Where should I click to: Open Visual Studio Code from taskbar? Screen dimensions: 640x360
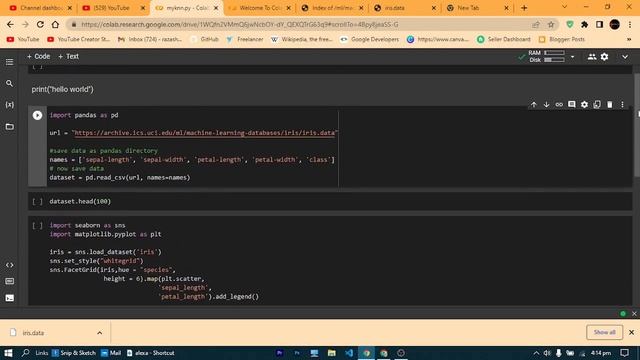[x=349, y=353]
